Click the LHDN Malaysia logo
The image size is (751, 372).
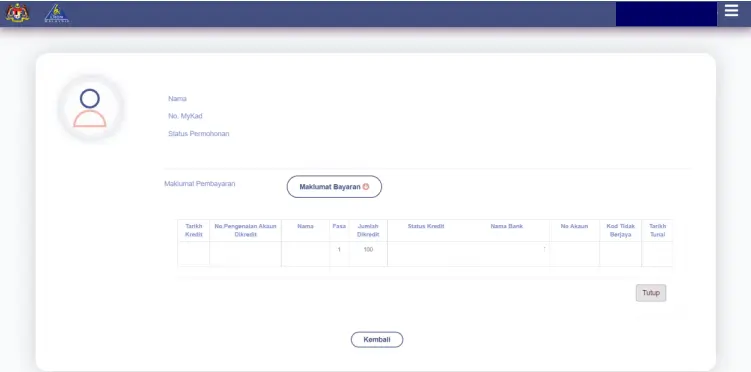click(57, 13)
